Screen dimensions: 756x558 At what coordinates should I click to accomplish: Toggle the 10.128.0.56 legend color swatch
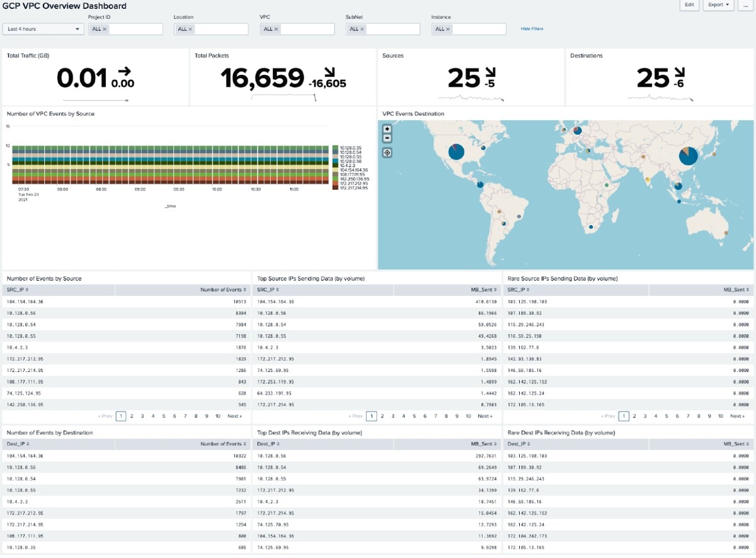[335, 161]
